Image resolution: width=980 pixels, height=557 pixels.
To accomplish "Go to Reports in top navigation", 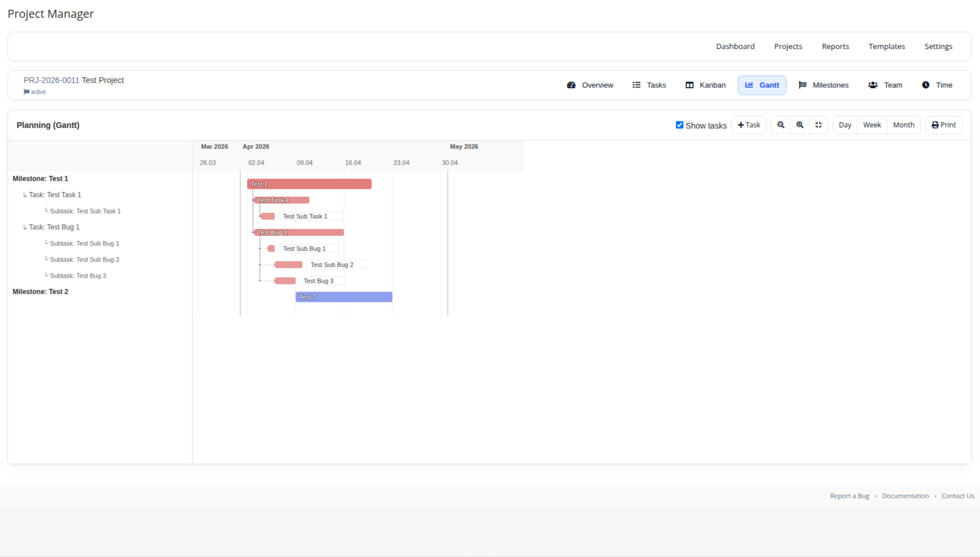I will (x=835, y=47).
